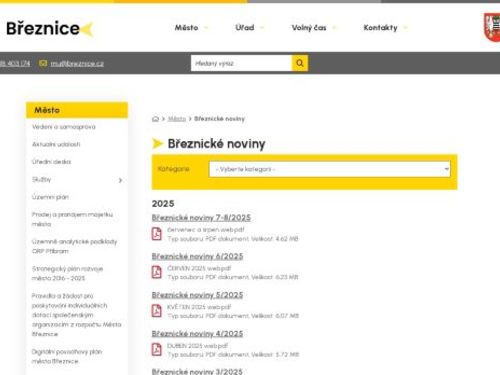Screen dimensions: 500x375
Task: Open PDF icon for Březnické noviny 6/2025
Action: [157, 272]
